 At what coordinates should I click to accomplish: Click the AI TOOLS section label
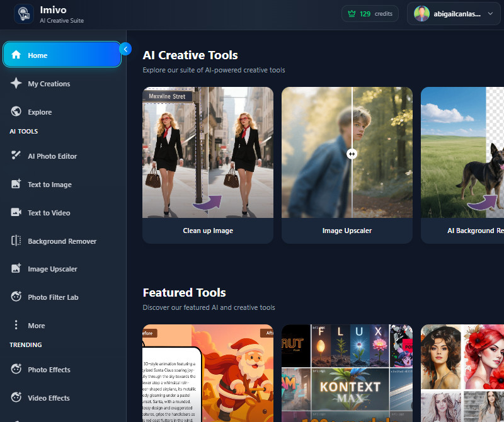(24, 131)
